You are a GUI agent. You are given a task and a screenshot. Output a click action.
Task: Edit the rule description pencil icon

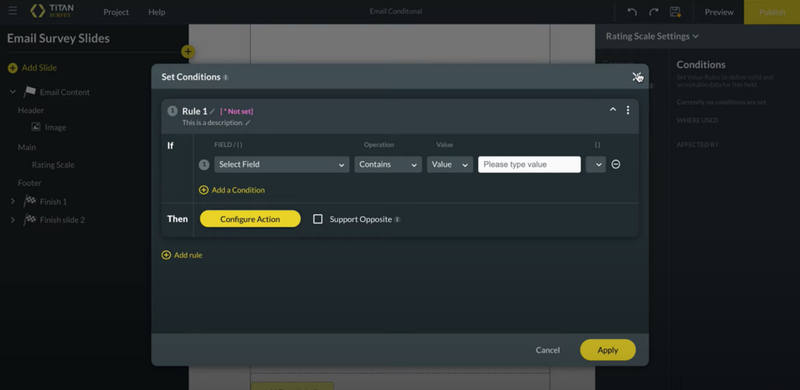pyautogui.click(x=248, y=123)
